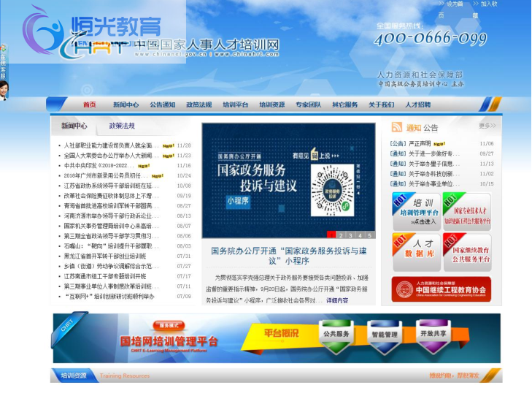Click the 培训资源 section header tab
Screen dimensions: 532x396
point(74,376)
